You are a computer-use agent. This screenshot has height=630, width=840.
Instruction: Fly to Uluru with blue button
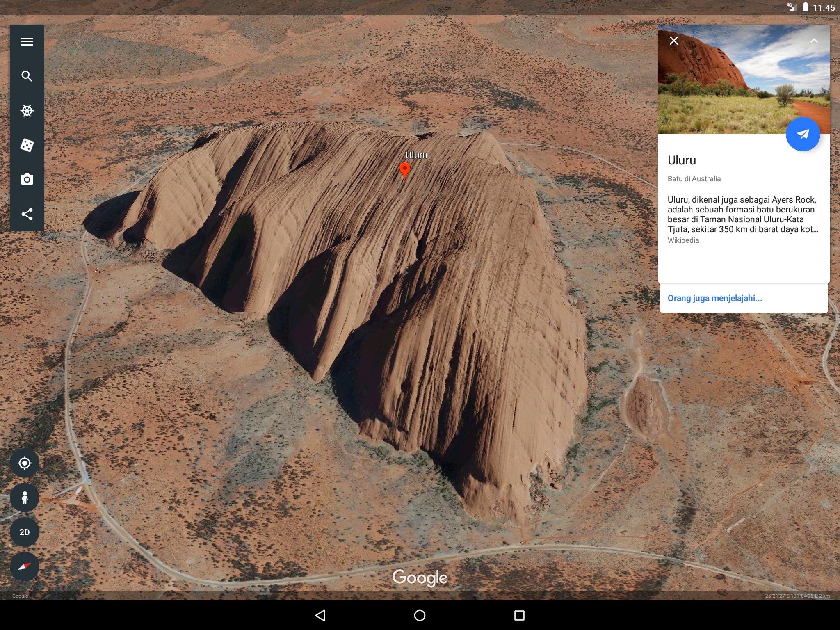pyautogui.click(x=803, y=134)
